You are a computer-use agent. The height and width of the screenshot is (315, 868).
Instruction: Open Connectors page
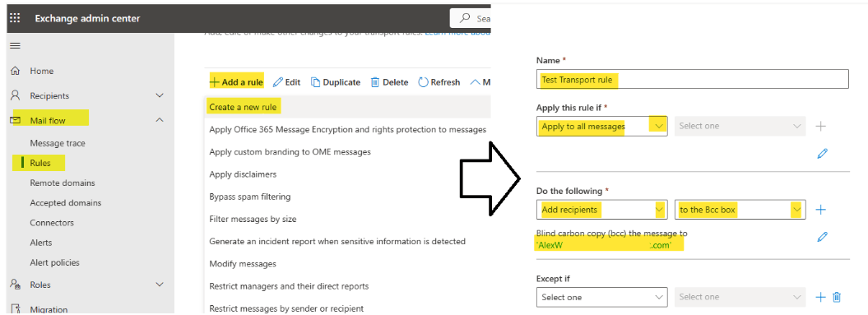52,223
